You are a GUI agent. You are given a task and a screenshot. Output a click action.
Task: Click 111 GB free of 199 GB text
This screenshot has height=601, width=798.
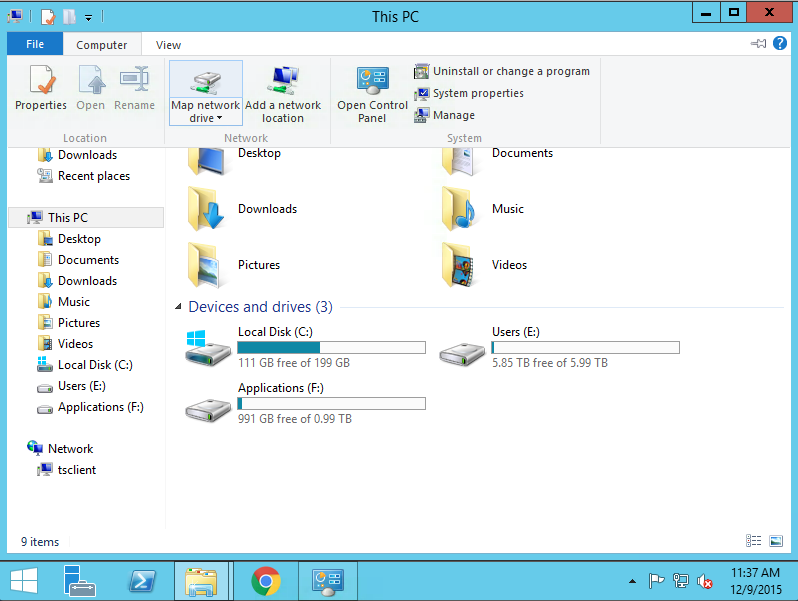coord(294,363)
